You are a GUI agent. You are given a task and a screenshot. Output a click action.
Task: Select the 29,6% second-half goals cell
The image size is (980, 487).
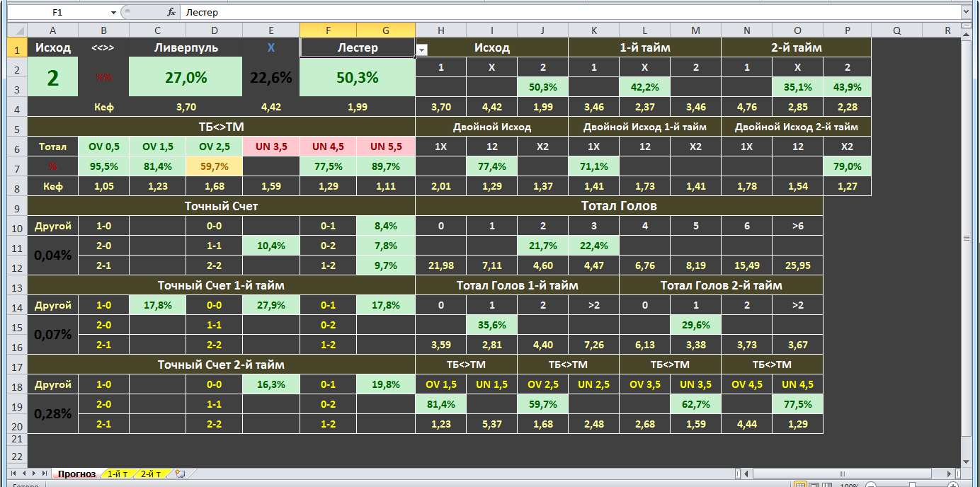[x=696, y=325]
